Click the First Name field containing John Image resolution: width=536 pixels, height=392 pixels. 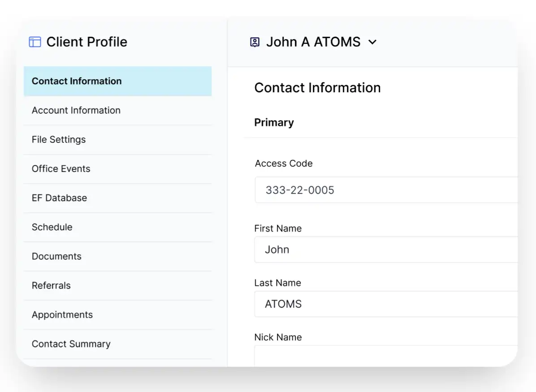(386, 250)
